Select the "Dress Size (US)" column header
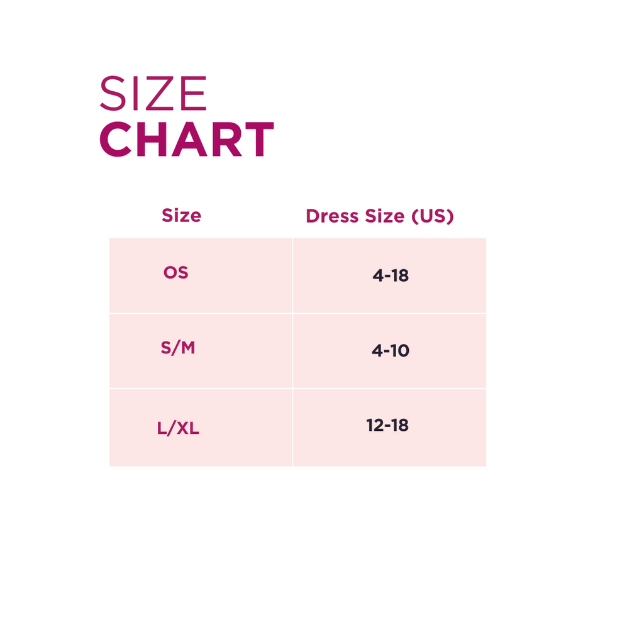 379,216
